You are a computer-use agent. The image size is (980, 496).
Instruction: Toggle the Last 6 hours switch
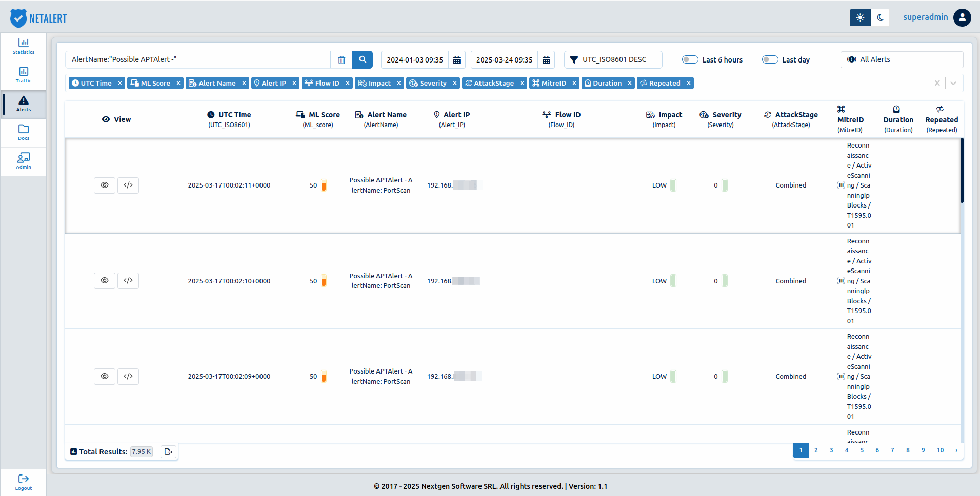point(690,59)
